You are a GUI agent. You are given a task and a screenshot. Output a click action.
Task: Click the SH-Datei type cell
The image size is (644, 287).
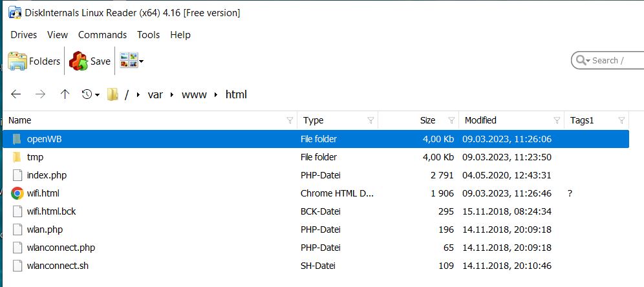click(318, 266)
